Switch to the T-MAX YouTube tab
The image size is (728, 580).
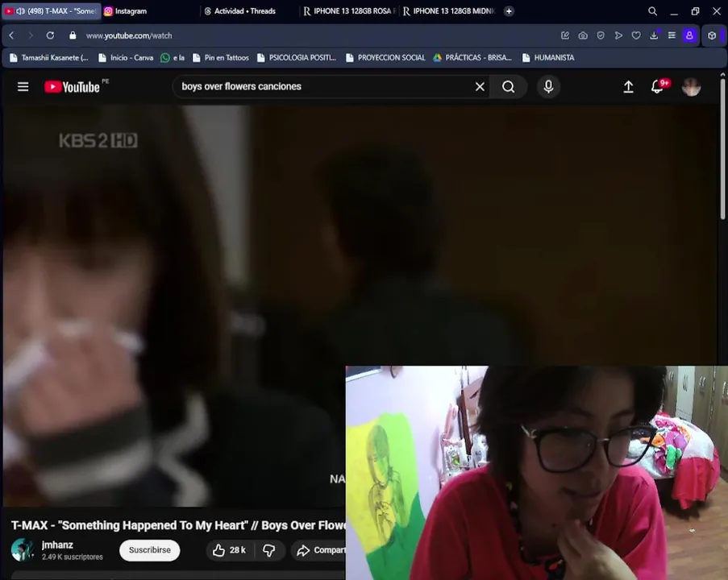tap(51, 11)
